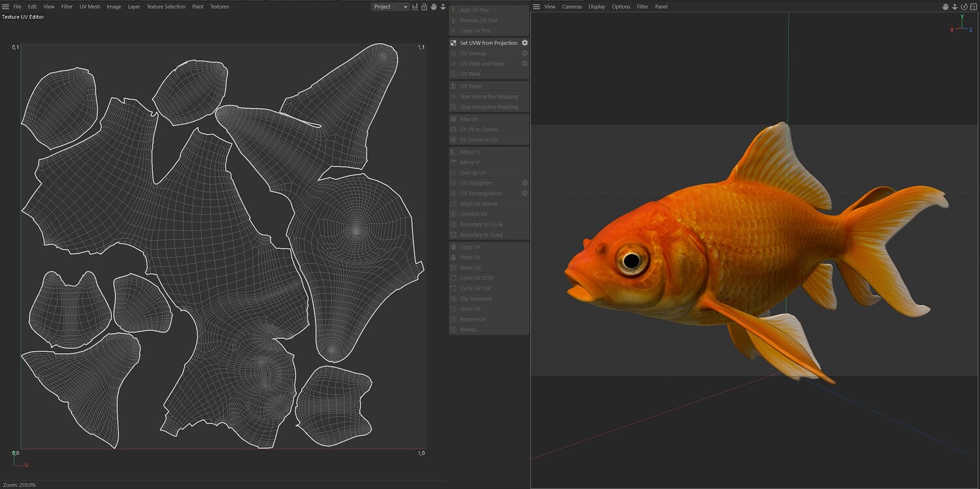This screenshot has height=489, width=980.
Task: Toggle the lock icon in UV Editor header
Action: [424, 7]
